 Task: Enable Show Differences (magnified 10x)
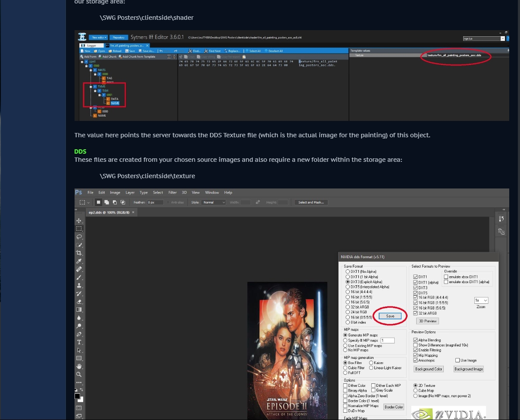tap(415, 345)
